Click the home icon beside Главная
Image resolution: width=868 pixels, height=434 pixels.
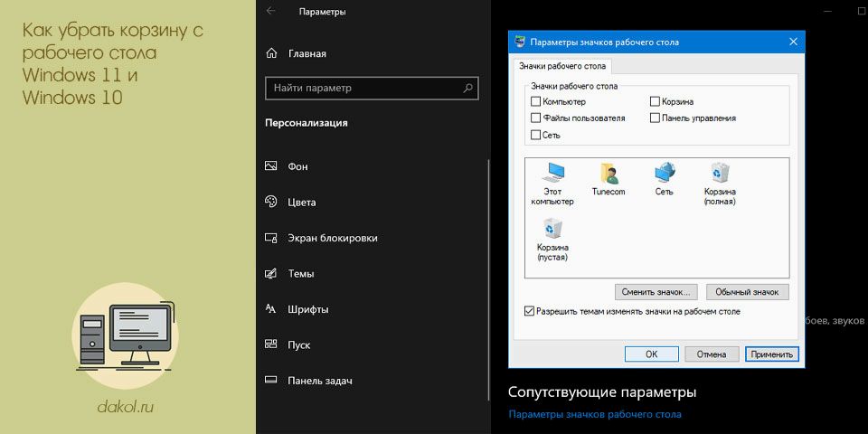click(x=270, y=53)
